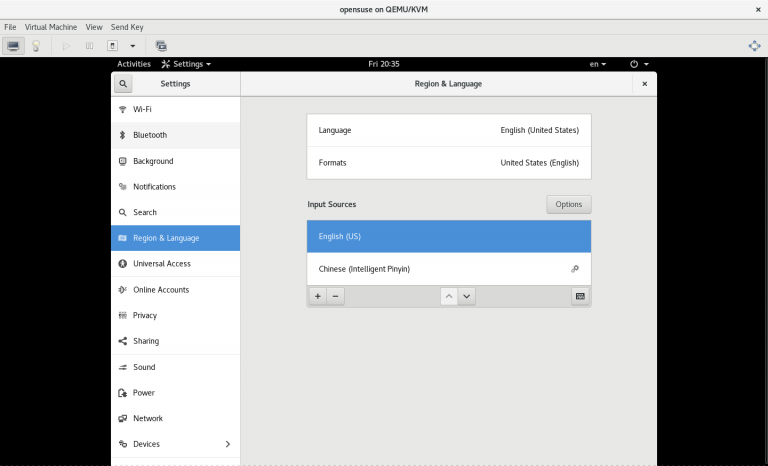768x466 pixels.
Task: Show the VM graphical console
Action: point(13,46)
